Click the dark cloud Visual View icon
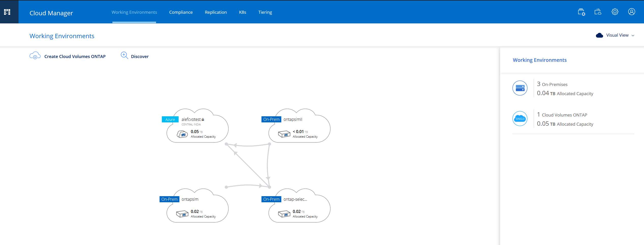644x245 pixels. point(599,35)
